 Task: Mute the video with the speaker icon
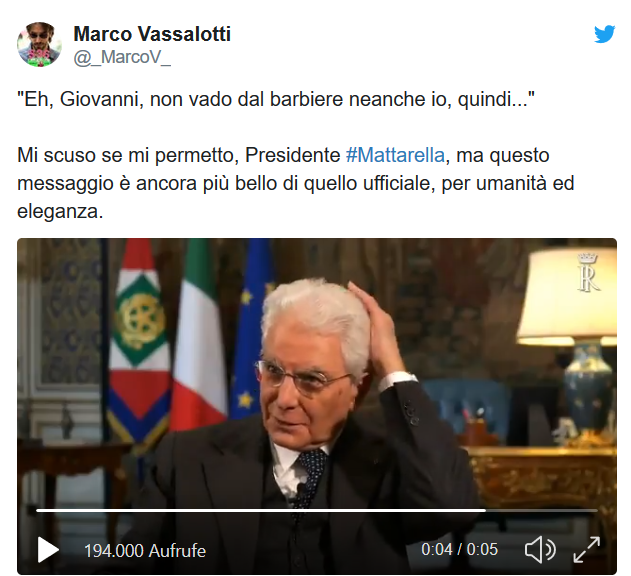coord(540,549)
